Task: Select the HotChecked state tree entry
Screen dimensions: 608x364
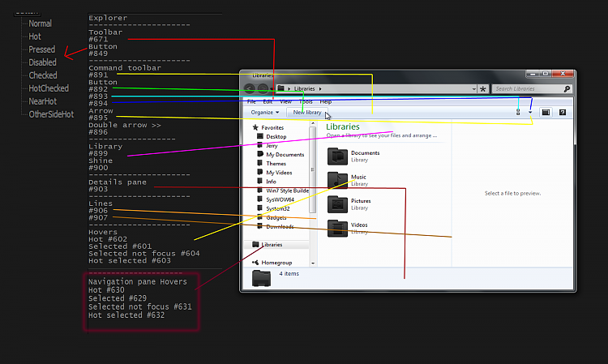Action: pyautogui.click(x=49, y=88)
